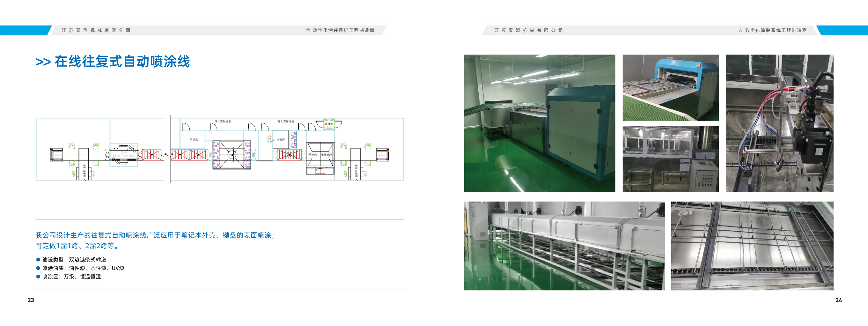This screenshot has width=868, height=326.
Task: Click the 喷涂油漆 specification line
Action: pyautogui.click(x=83, y=268)
